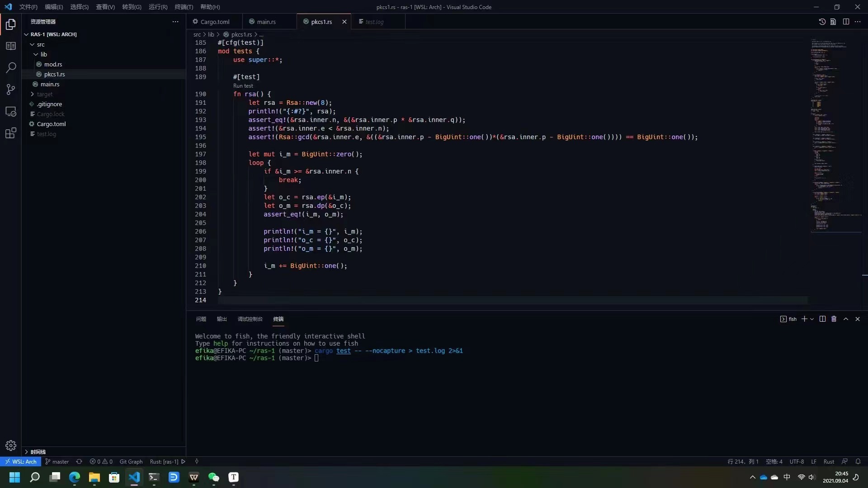
Task: Open the Selection menu (选择)
Action: tap(80, 7)
